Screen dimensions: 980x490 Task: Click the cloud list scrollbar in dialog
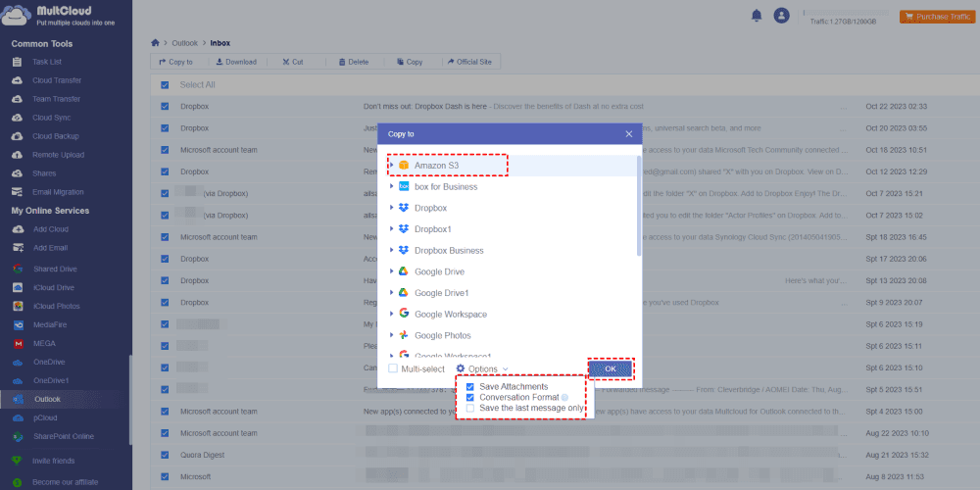[x=639, y=205]
